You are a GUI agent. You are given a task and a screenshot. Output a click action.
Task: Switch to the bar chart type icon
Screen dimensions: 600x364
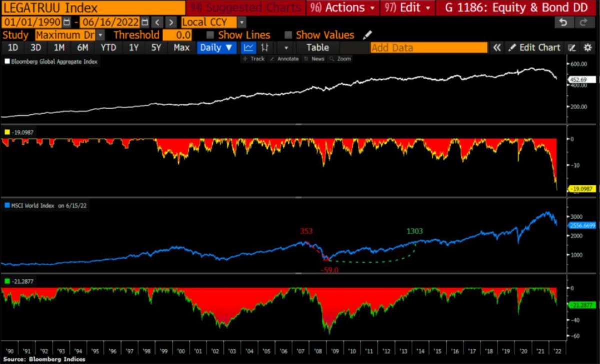265,47
